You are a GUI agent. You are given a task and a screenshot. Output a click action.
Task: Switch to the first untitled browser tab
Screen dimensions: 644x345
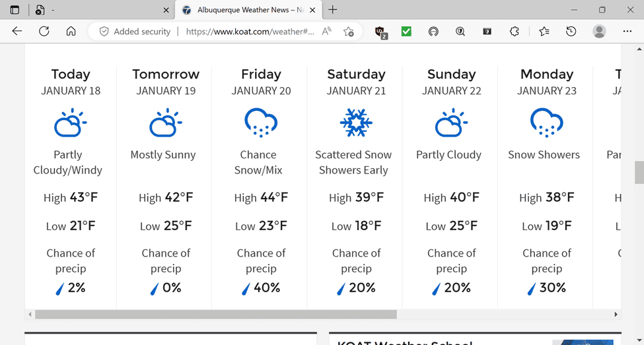point(102,10)
